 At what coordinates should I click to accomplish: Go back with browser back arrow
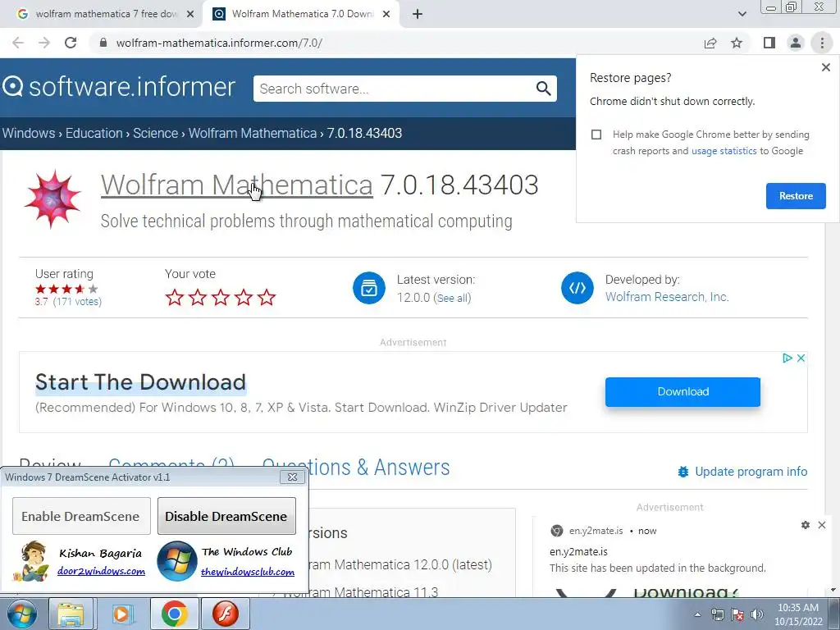[18, 43]
